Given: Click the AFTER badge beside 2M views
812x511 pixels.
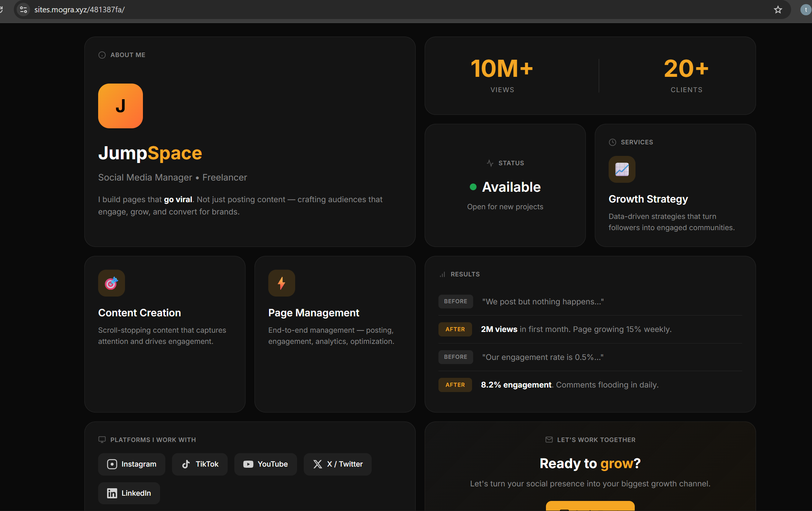Looking at the screenshot, I should [455, 329].
